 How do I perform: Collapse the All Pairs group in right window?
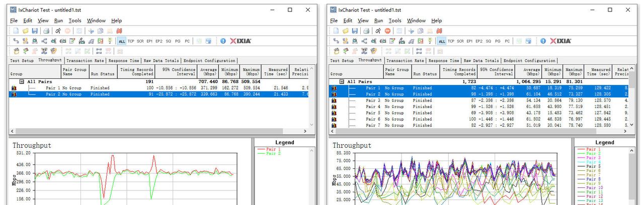[342, 81]
